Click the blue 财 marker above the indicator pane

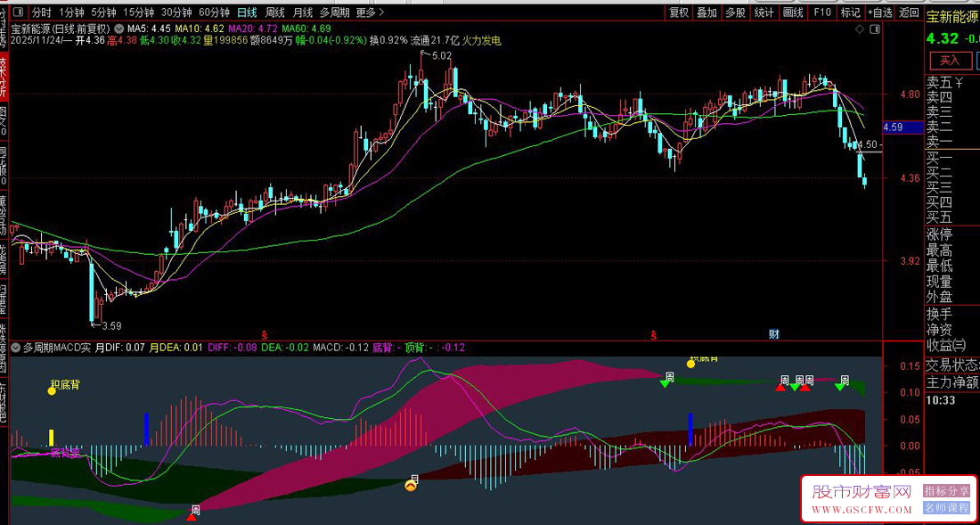coord(774,334)
